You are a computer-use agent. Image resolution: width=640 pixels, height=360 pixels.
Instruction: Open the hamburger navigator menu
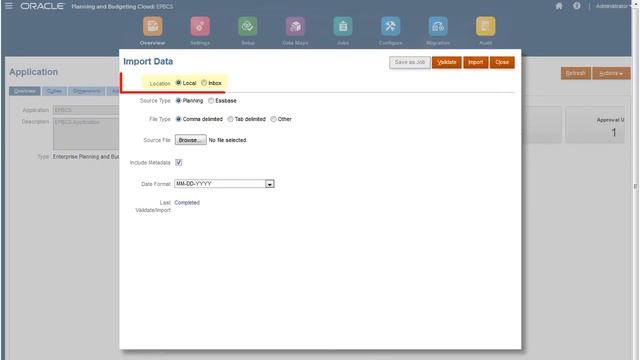9,6
